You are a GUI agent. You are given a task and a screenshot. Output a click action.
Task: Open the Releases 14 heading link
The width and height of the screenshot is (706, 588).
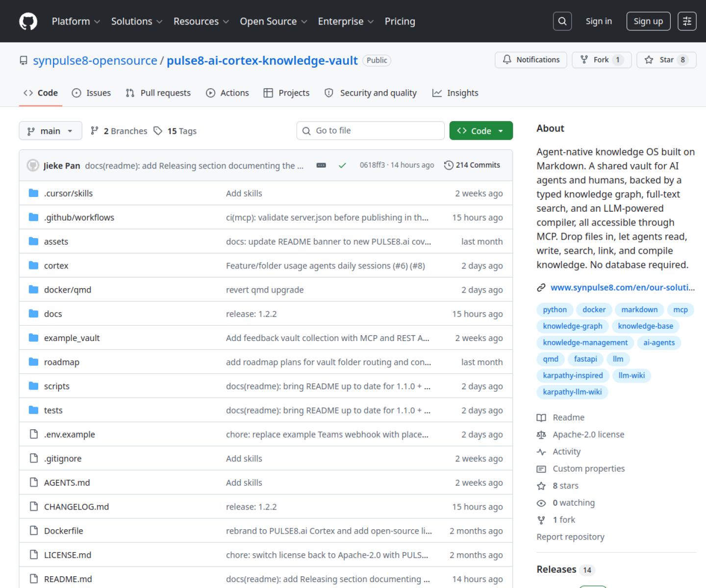(x=565, y=569)
